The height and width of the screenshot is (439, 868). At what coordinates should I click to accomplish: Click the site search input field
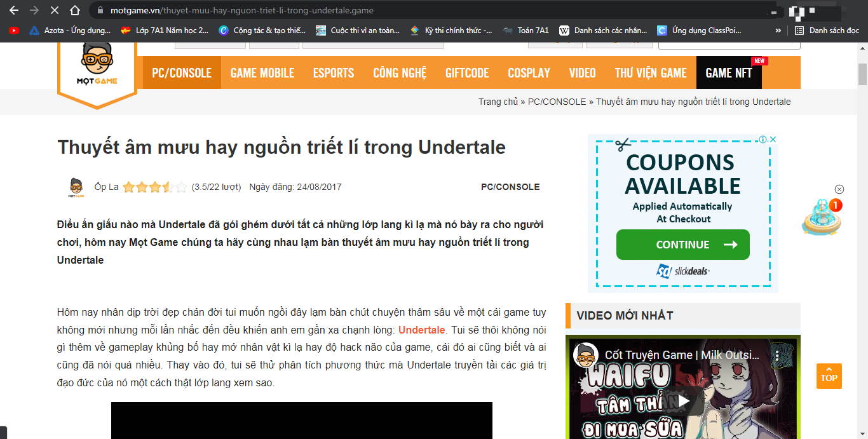pos(729,44)
